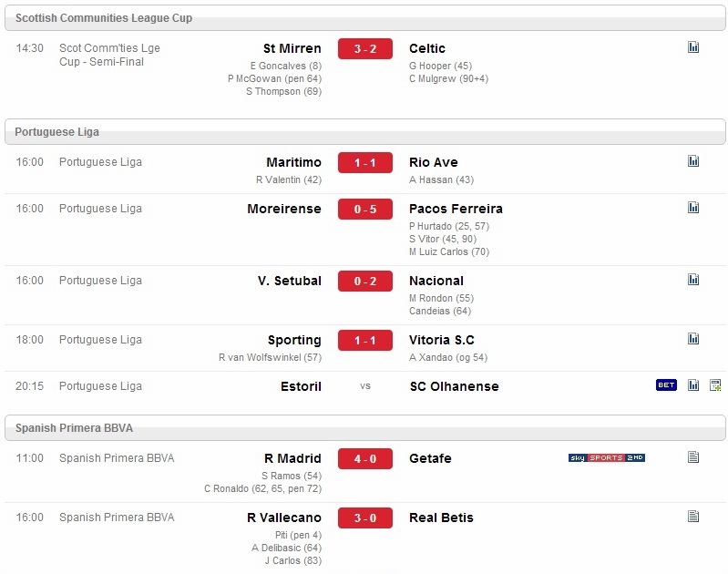Collapse the Portuguese Liga section header

[365, 132]
